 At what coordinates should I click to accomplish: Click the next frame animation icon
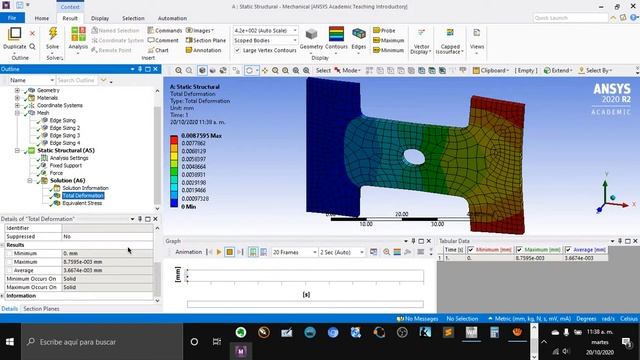point(240,252)
